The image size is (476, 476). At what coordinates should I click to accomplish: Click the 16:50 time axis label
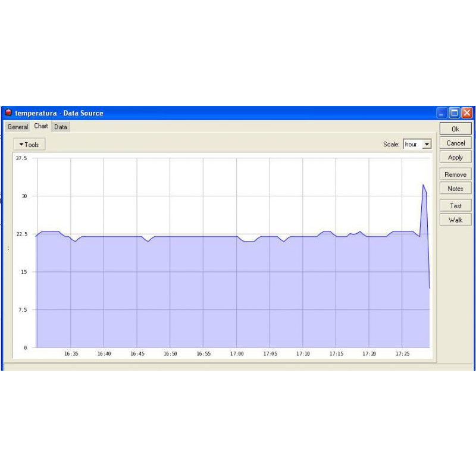pyautogui.click(x=170, y=353)
